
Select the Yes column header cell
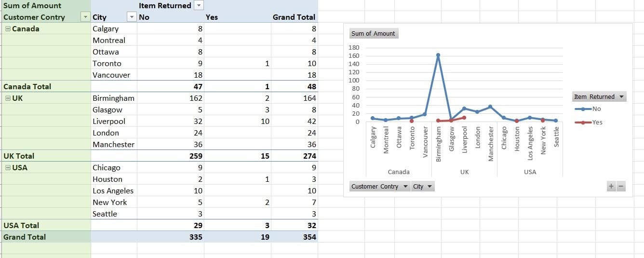pos(238,17)
